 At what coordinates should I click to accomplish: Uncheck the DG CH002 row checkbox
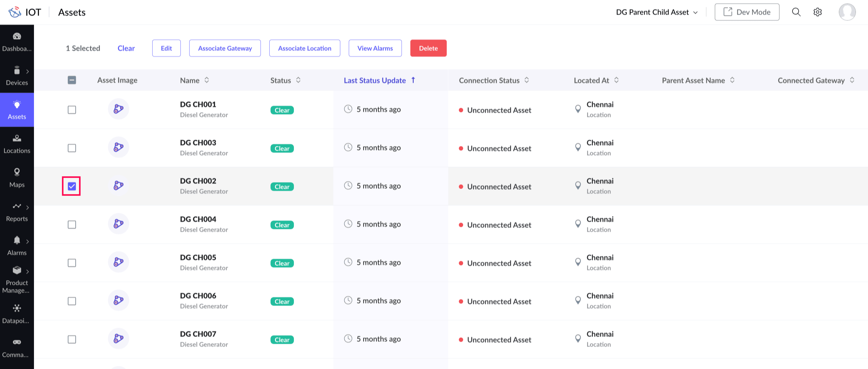tap(72, 186)
